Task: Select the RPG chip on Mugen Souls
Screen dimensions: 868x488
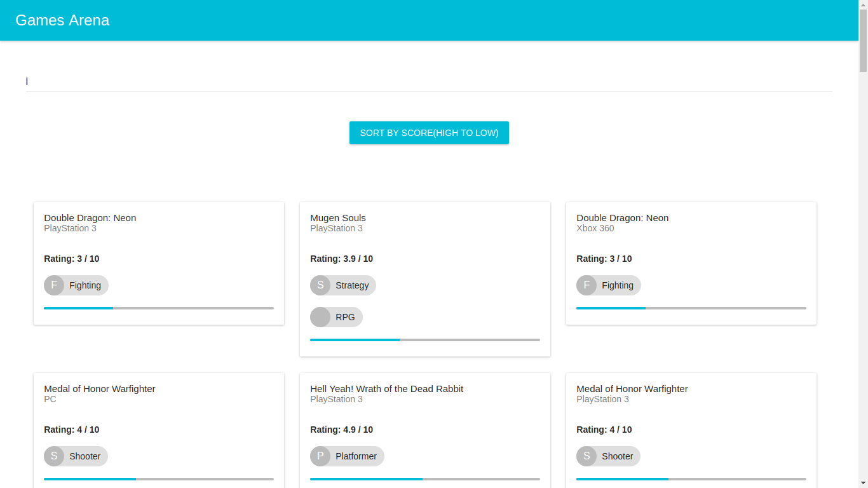Action: click(336, 317)
